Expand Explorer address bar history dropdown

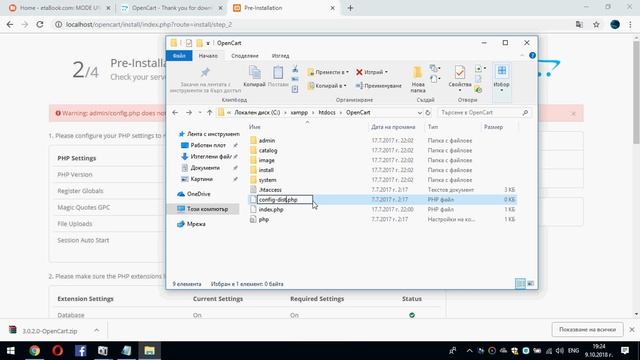point(420,112)
